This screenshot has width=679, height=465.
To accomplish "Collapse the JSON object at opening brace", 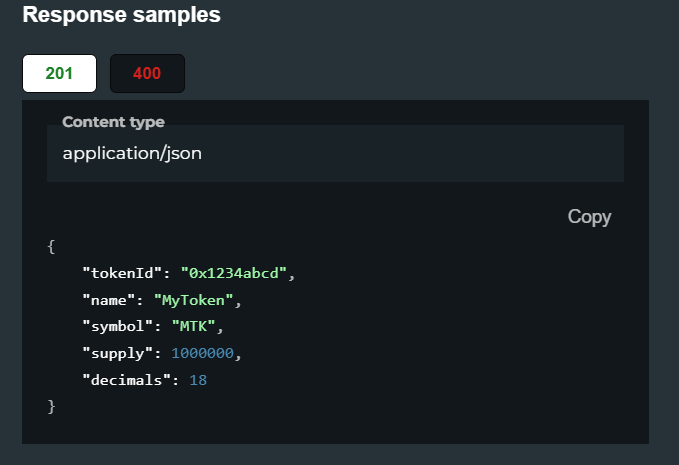I will point(51,247).
